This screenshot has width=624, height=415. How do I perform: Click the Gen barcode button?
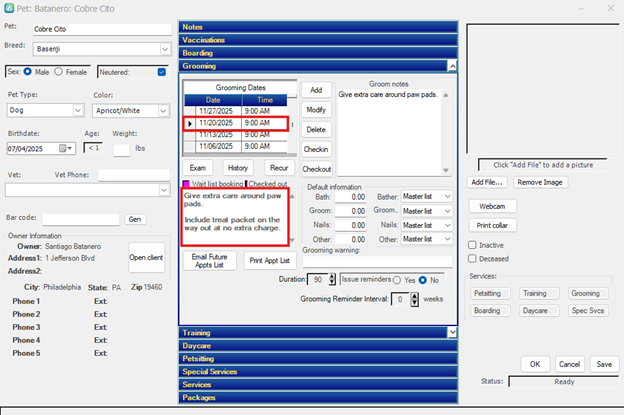click(135, 219)
